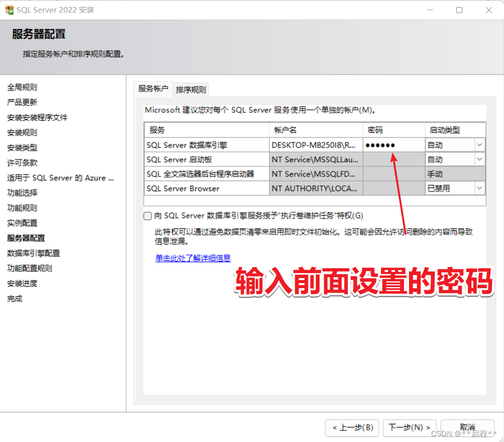Select 功能配置规则 step in sidebar
The height and width of the screenshot is (442, 504).
click(30, 269)
